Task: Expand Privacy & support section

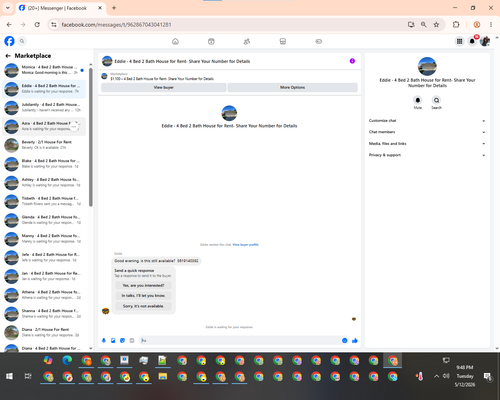Action: (427, 155)
